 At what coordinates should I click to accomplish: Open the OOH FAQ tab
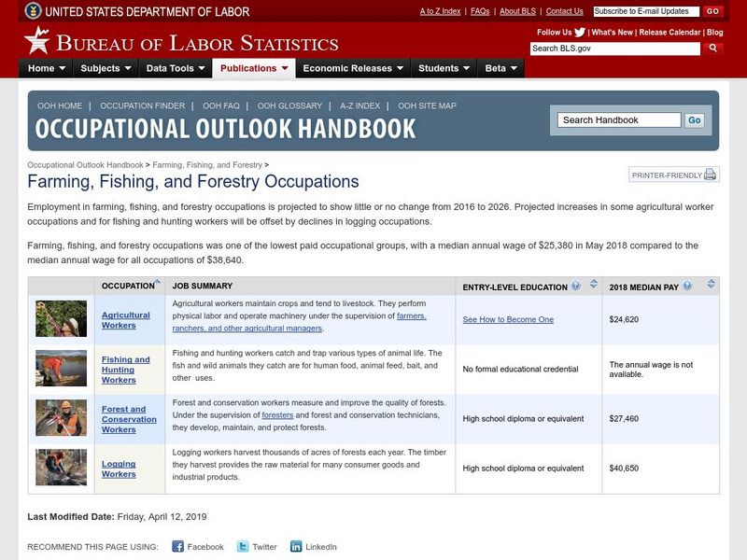point(221,105)
